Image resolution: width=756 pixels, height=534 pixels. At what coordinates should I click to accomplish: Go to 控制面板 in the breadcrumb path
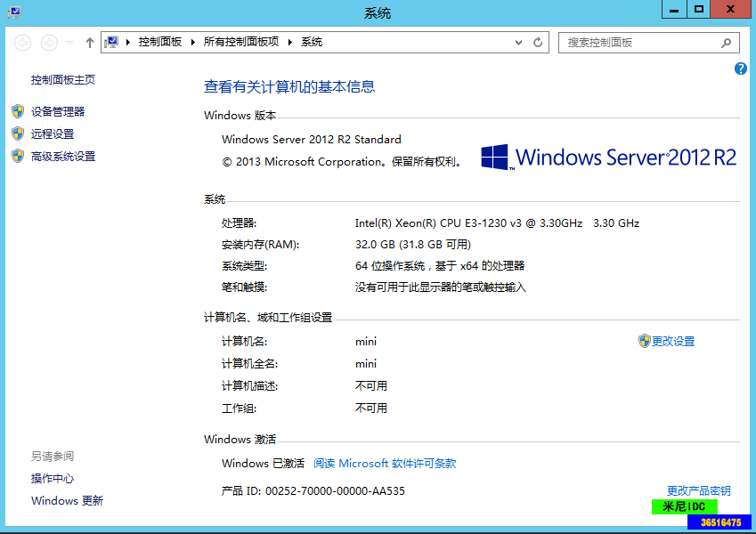159,43
